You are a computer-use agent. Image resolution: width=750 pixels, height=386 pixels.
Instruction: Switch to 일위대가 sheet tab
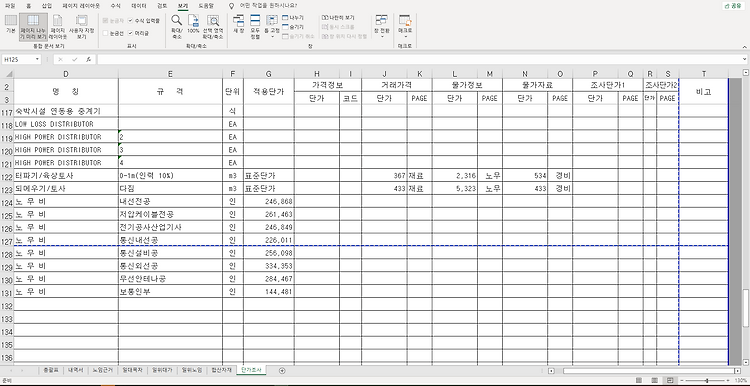pyautogui.click(x=161, y=370)
